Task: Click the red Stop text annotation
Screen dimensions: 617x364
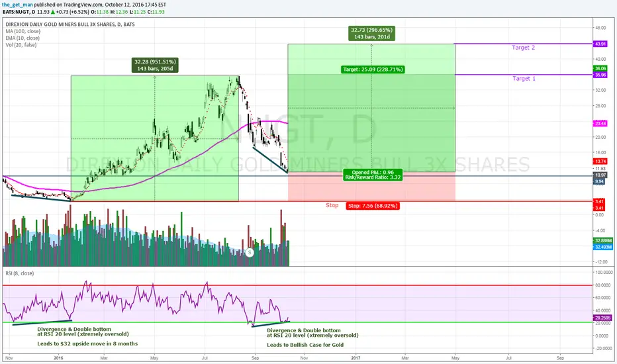Action: (x=332, y=205)
